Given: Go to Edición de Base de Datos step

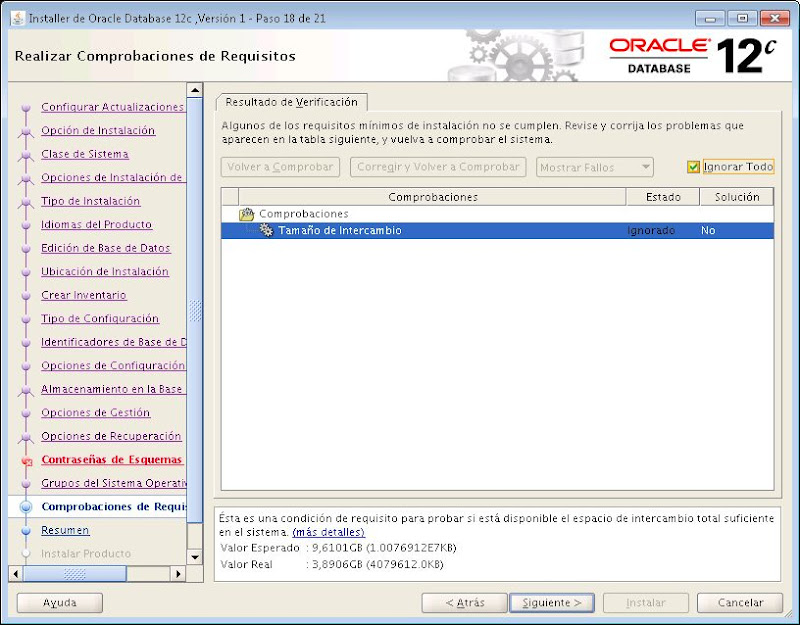Looking at the screenshot, I should pos(106,248).
